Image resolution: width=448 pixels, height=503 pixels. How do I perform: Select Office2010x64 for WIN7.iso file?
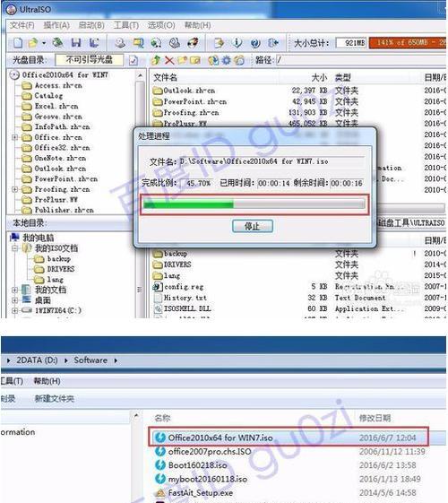pos(289,438)
